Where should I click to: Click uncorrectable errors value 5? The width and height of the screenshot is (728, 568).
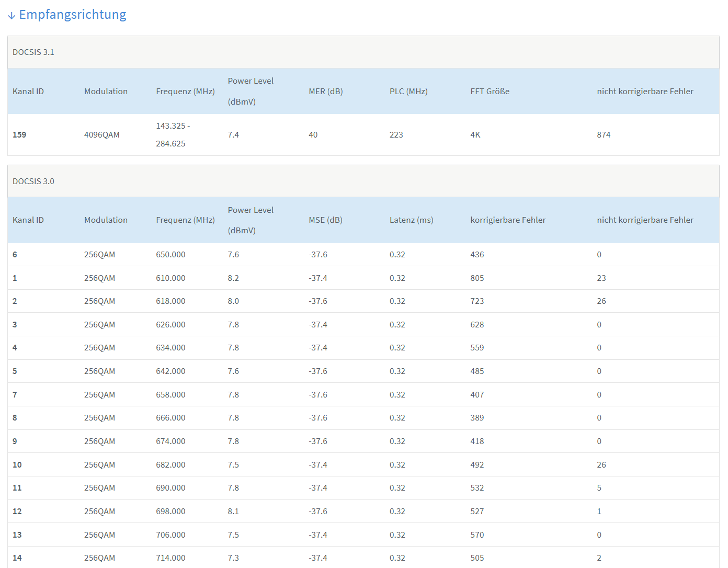599,488
